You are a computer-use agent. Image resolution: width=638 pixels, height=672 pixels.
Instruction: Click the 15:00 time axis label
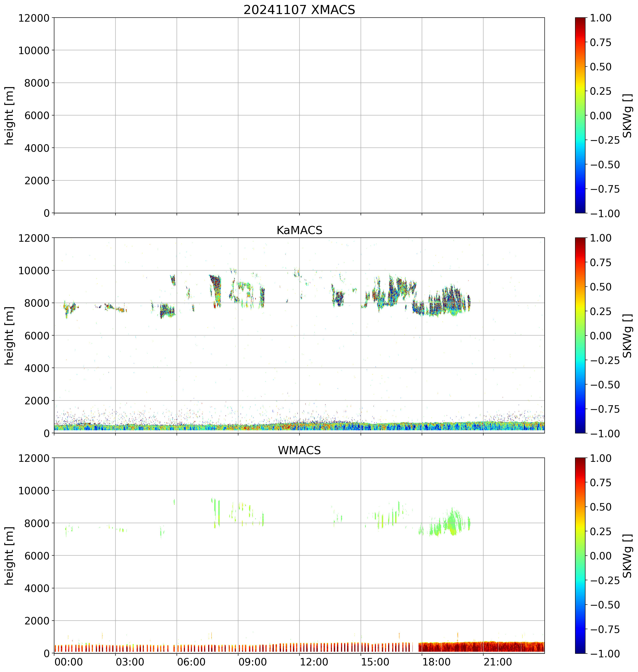pos(375,662)
